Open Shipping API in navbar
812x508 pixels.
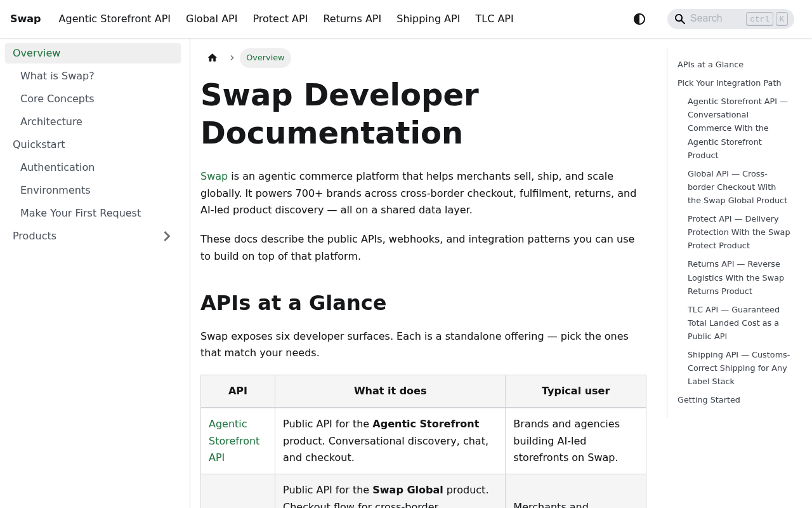pyautogui.click(x=428, y=19)
